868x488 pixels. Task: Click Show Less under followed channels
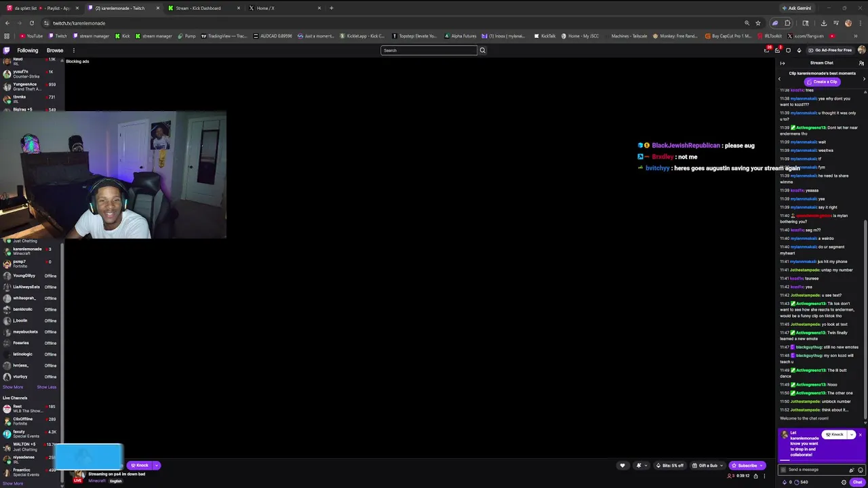coord(46,387)
